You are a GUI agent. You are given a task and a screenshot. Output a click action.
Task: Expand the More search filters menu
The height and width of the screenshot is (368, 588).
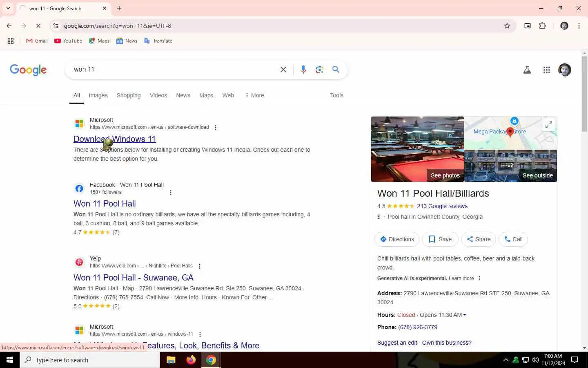coord(254,95)
